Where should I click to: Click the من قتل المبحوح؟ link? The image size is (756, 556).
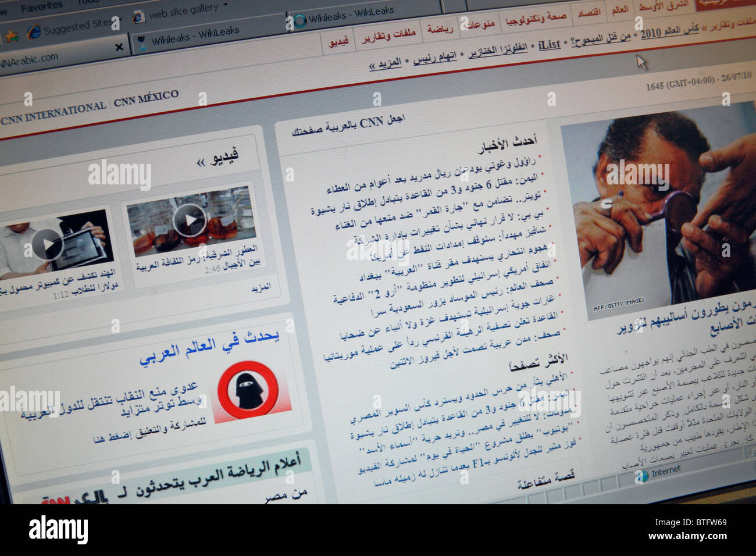[x=601, y=40]
